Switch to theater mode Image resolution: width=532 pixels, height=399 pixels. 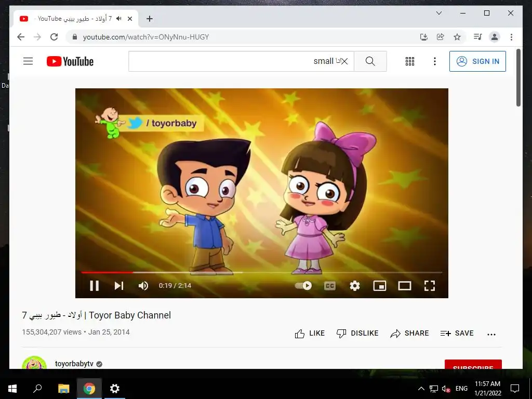pyautogui.click(x=404, y=286)
